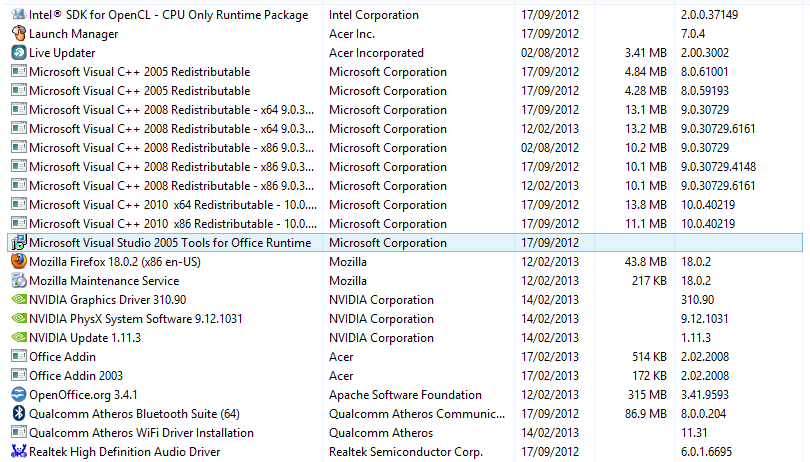The image size is (810, 462).
Task: Select the 'Live Updater' program name
Action: coord(62,53)
